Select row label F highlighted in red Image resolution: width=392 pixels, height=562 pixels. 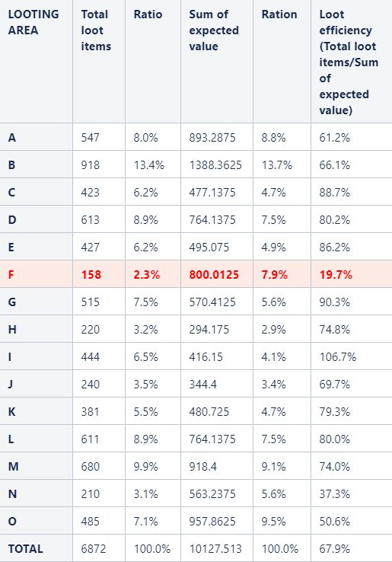coord(11,275)
